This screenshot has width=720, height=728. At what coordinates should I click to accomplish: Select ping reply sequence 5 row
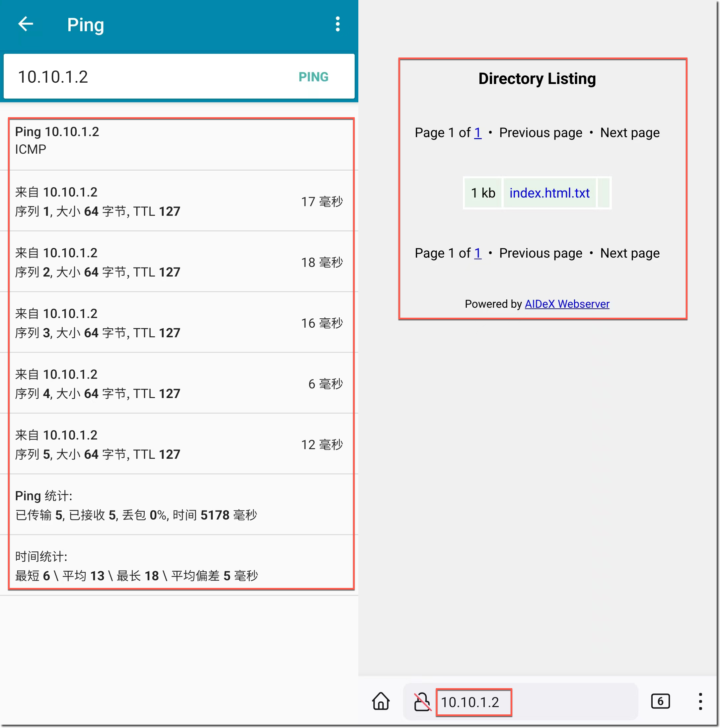(x=179, y=445)
